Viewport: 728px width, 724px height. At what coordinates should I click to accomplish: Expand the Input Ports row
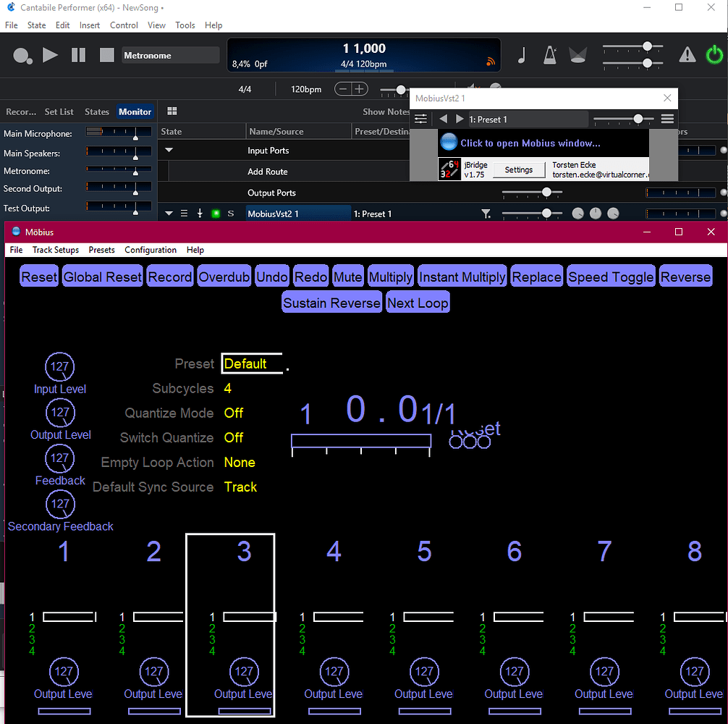click(x=169, y=150)
